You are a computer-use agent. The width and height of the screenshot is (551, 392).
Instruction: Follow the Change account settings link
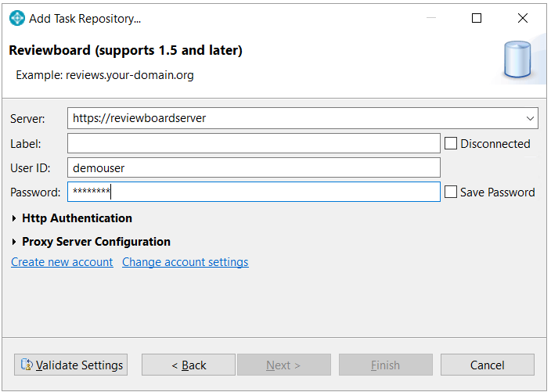pyautogui.click(x=185, y=262)
